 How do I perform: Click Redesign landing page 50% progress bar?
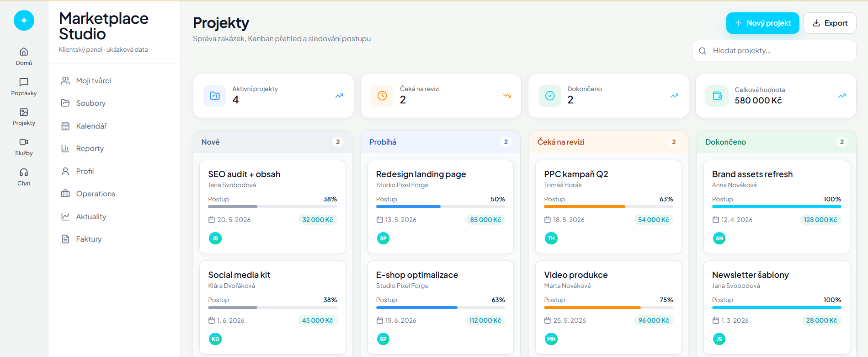click(x=441, y=206)
